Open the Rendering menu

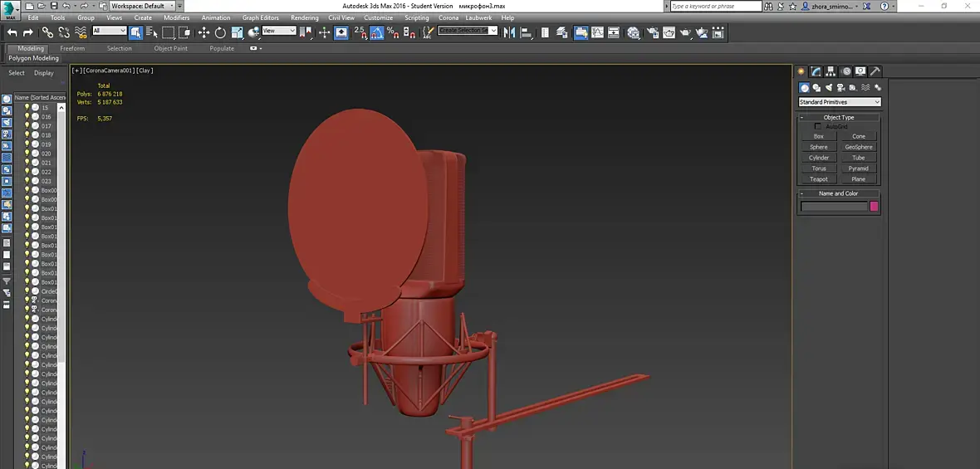point(304,17)
